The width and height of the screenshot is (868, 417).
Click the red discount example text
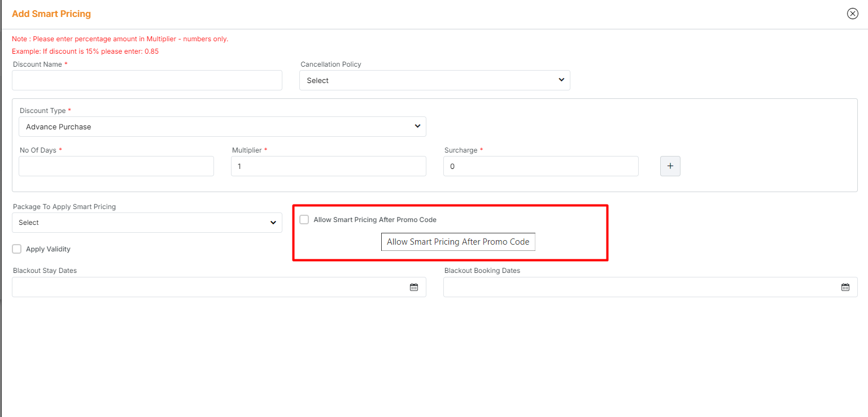coord(85,51)
